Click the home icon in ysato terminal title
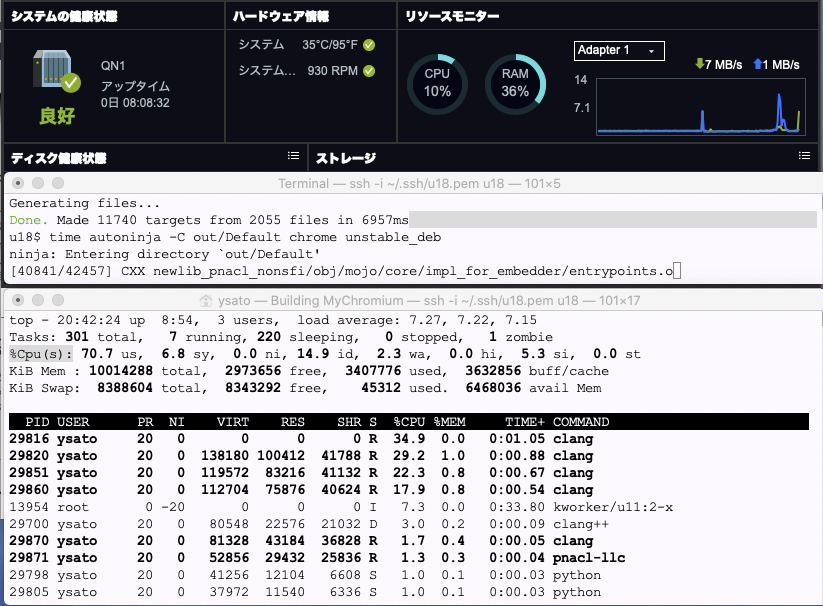823x606 pixels. tap(208, 300)
